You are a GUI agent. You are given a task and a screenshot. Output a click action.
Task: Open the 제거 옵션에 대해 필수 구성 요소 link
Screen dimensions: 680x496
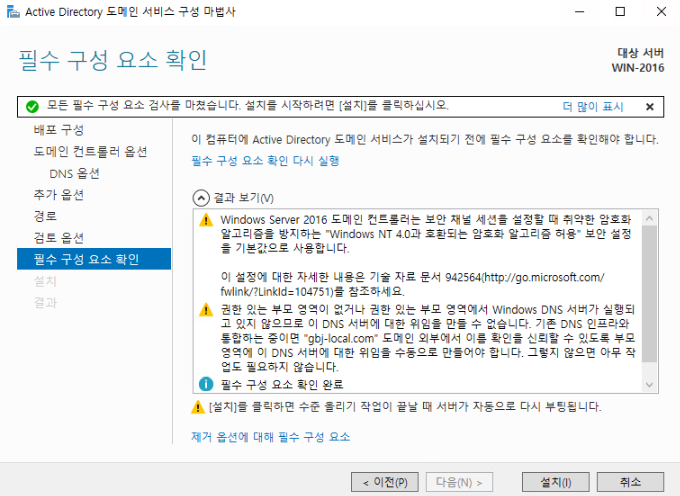tap(271, 437)
